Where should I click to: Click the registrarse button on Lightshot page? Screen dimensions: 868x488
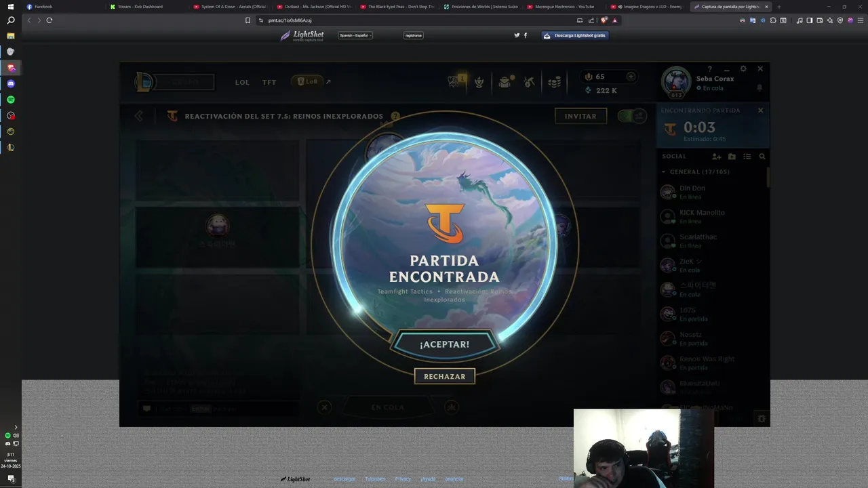413,35
